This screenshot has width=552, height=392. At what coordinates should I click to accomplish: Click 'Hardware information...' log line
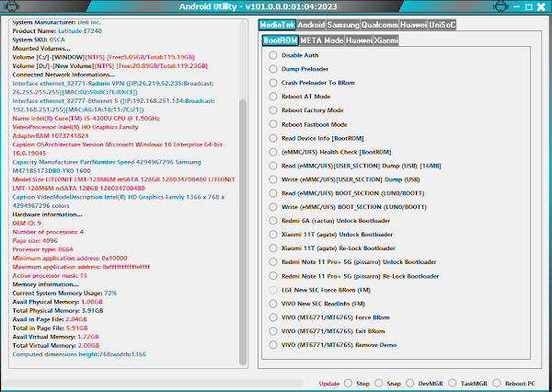[47, 214]
